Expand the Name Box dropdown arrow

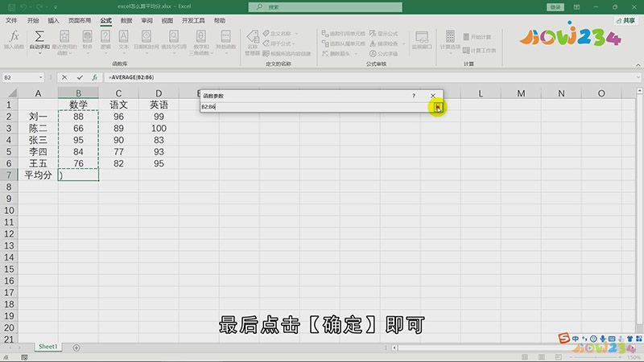click(40, 77)
